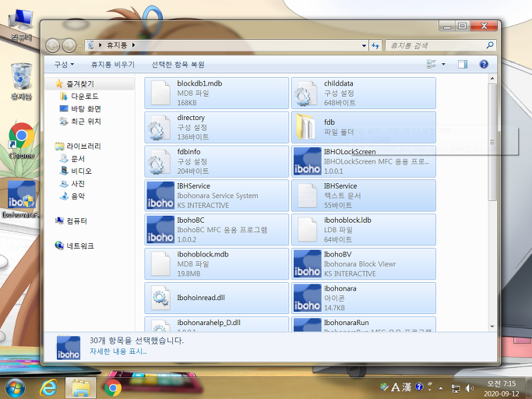The image size is (532, 399).
Task: Click the taskbar clock showing 오전 7:15
Action: pyautogui.click(x=502, y=388)
